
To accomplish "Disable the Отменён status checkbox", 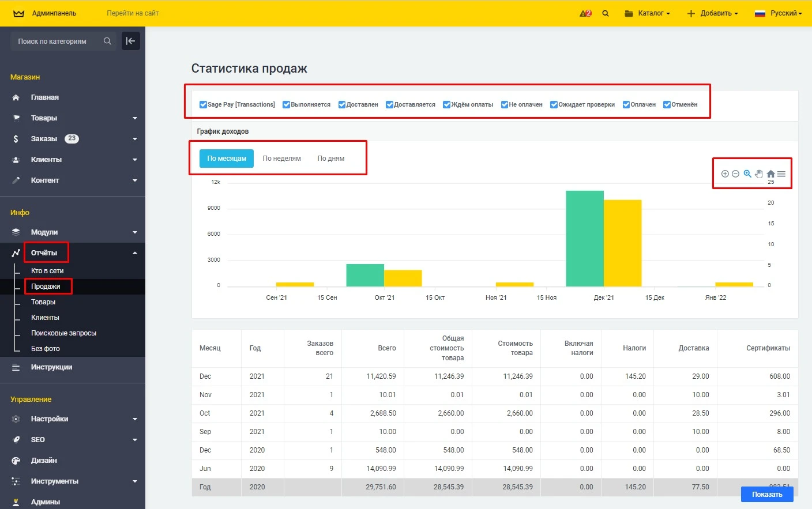I will point(668,104).
